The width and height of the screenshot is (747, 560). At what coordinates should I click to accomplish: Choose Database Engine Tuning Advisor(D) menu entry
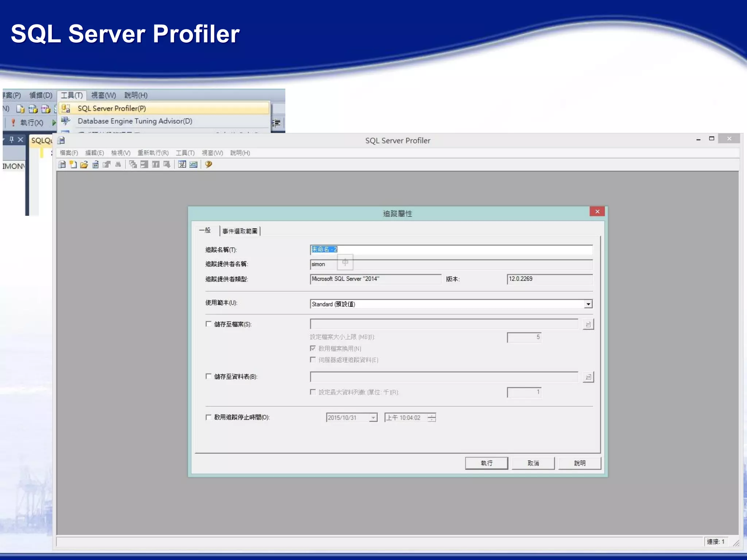click(164, 121)
